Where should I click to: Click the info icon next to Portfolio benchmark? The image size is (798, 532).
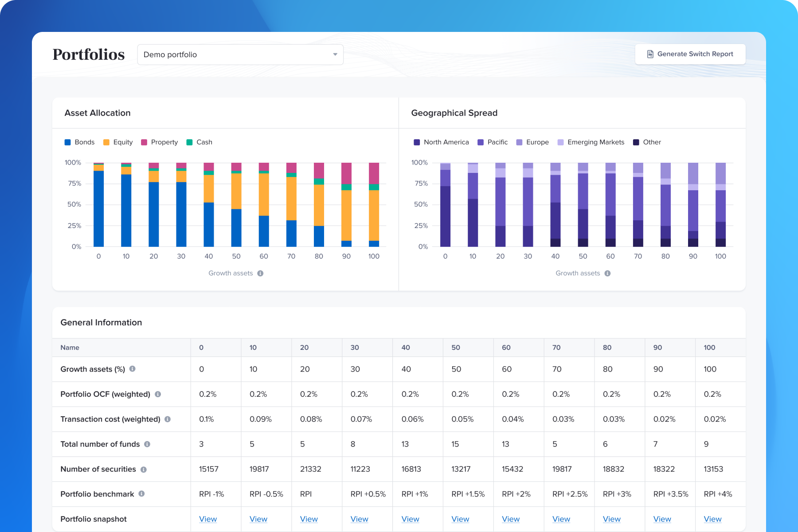coord(141,494)
